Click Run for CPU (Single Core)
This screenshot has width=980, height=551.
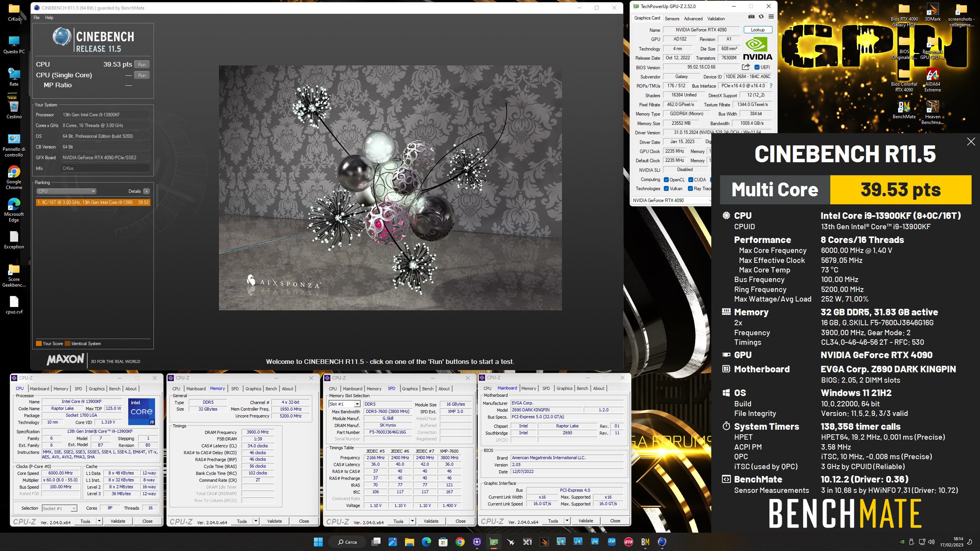142,75
